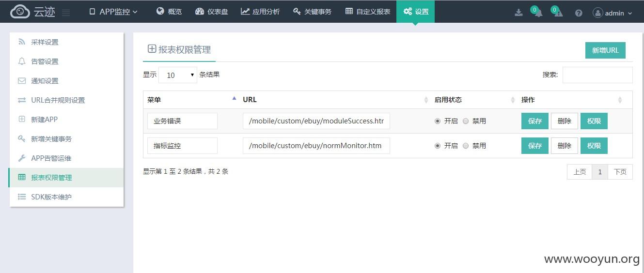Image resolution: width=644 pixels, height=273 pixels.
Task: Open the warning alerts triangle icon
Action: (558, 13)
